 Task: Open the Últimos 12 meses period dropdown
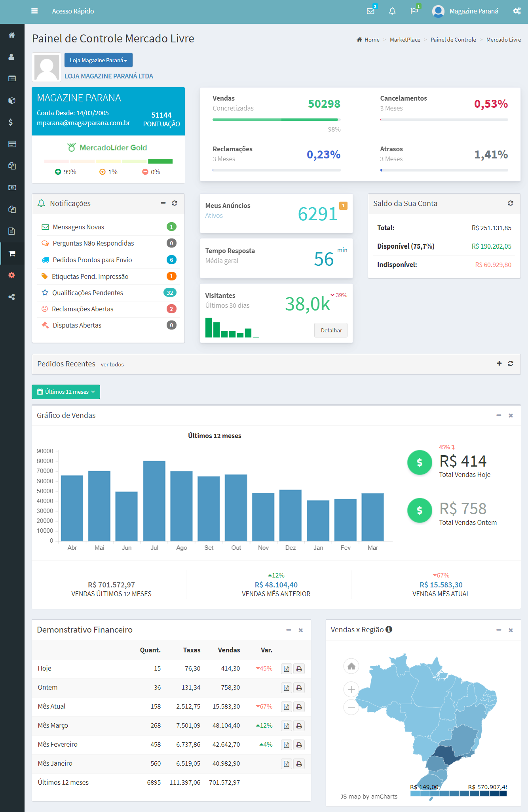(66, 392)
